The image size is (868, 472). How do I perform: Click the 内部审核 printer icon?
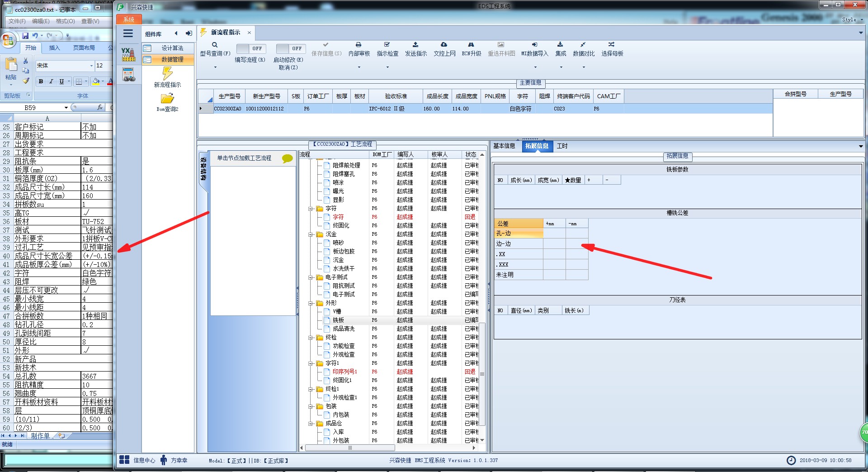click(x=359, y=45)
